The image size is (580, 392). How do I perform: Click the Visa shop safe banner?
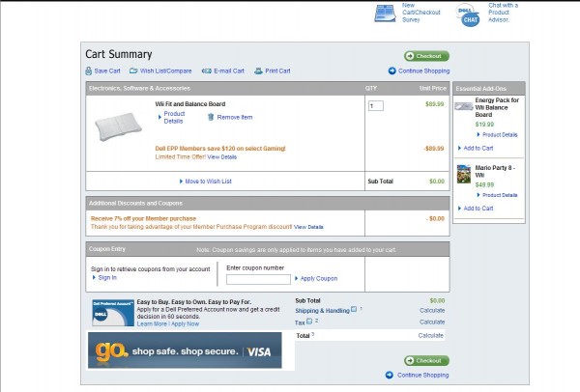pos(185,350)
